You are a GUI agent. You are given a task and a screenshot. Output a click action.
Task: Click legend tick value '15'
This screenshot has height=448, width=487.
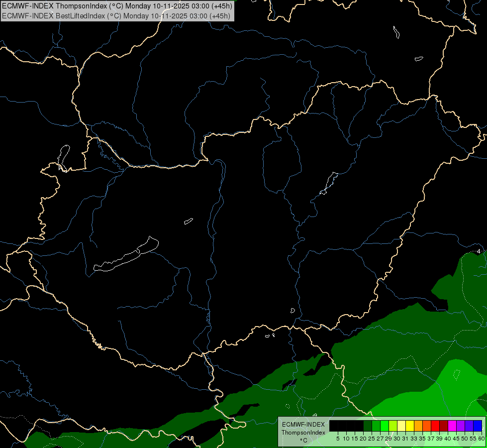point(355,439)
